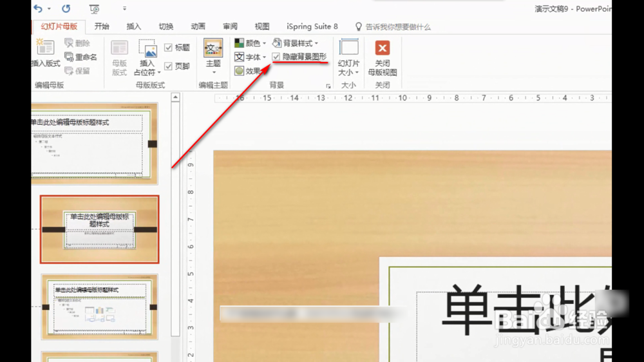Click the Undo arrow in quick access toolbar
Viewport: 644px width, 362px height.
[x=38, y=8]
